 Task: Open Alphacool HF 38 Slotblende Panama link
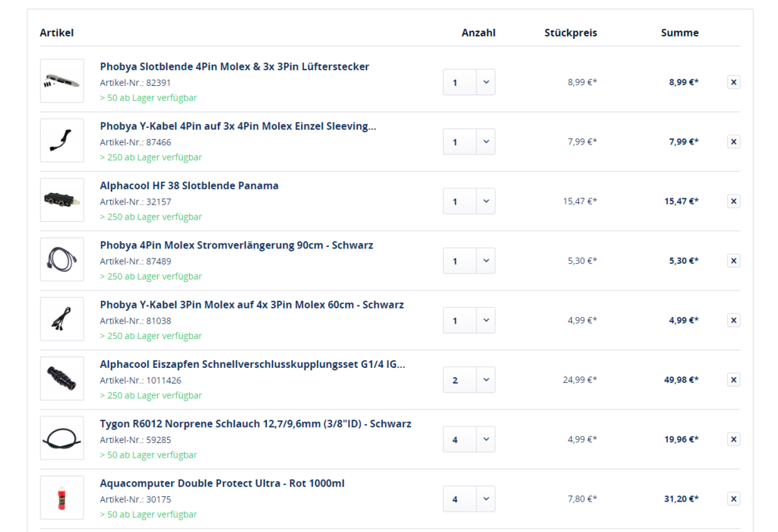click(189, 185)
